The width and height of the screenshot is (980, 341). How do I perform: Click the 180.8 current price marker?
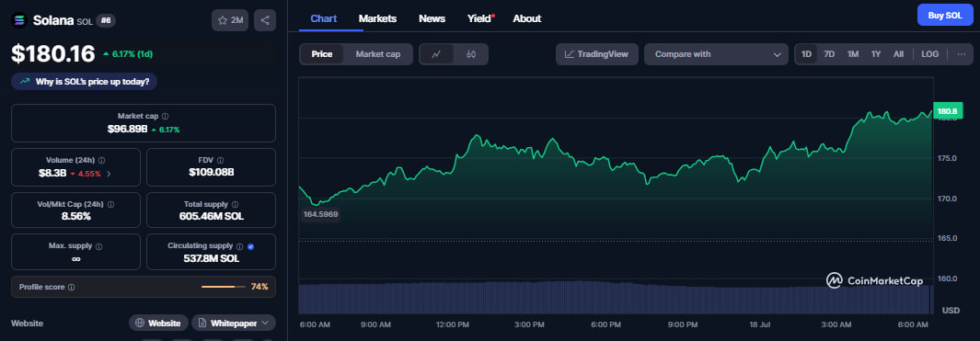coord(947,111)
